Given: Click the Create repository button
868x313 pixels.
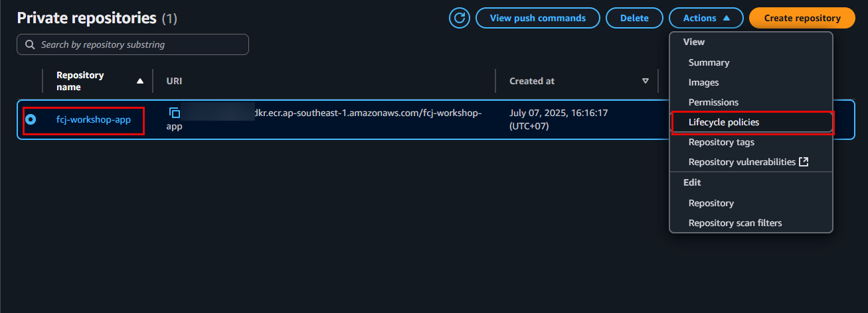Looking at the screenshot, I should point(802,18).
